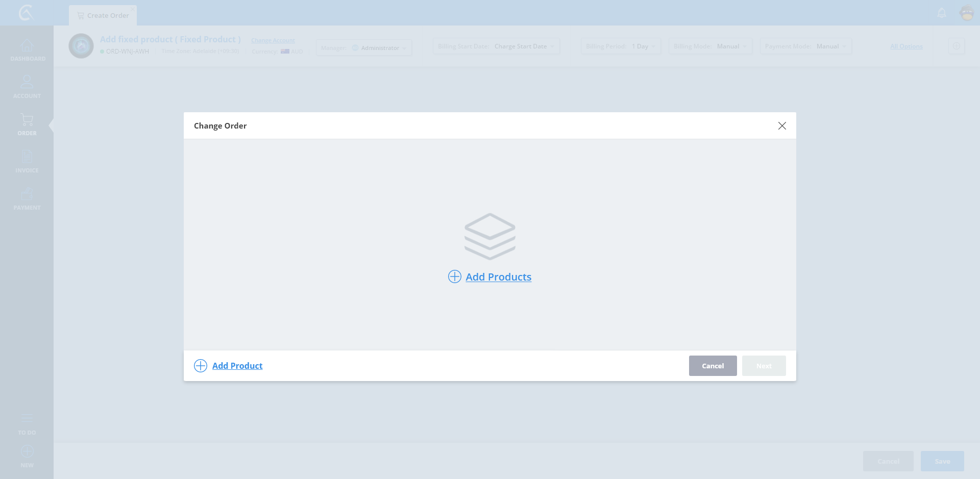This screenshot has width=980, height=479.
Task: Click the user avatar in top right
Action: [967, 13]
